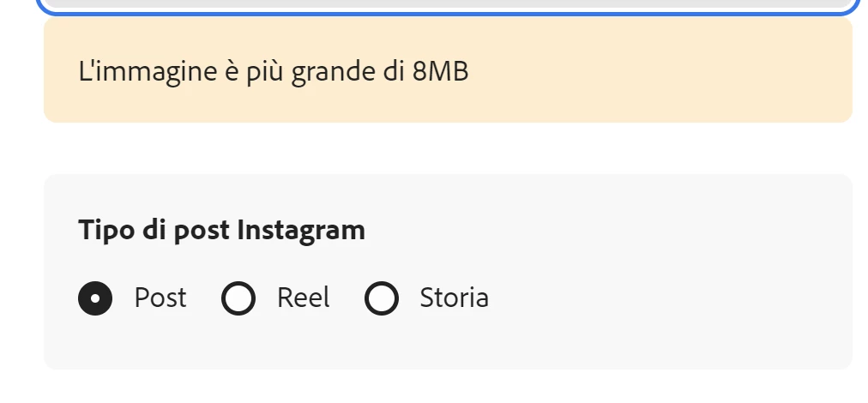Click the orange warning banner's empty right side

point(686,72)
